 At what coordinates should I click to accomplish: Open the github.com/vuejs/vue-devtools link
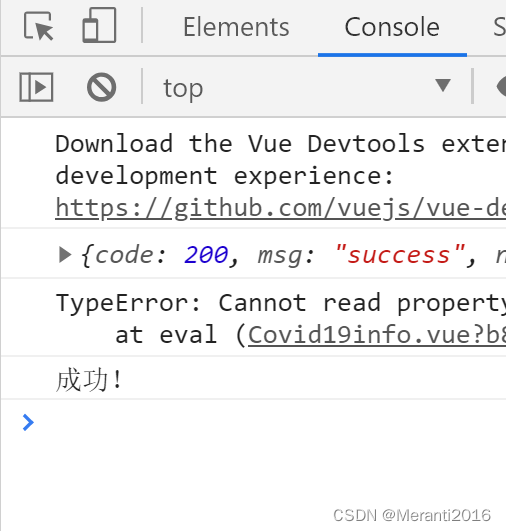click(x=280, y=208)
